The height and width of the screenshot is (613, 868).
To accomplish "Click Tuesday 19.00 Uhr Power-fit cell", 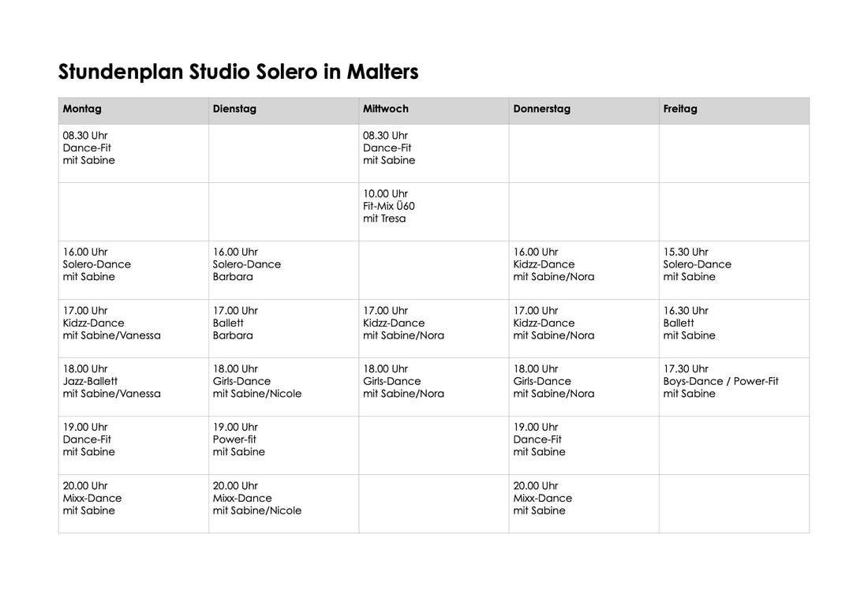I will pos(283,446).
